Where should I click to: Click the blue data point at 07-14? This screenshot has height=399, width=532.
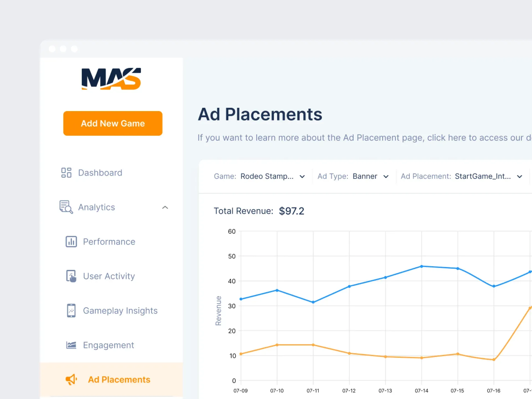click(x=421, y=266)
